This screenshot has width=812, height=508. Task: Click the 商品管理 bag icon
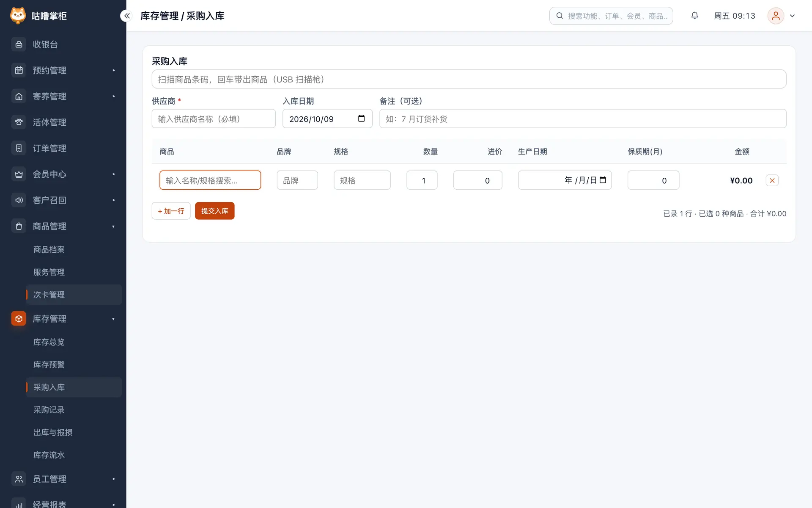(x=19, y=226)
